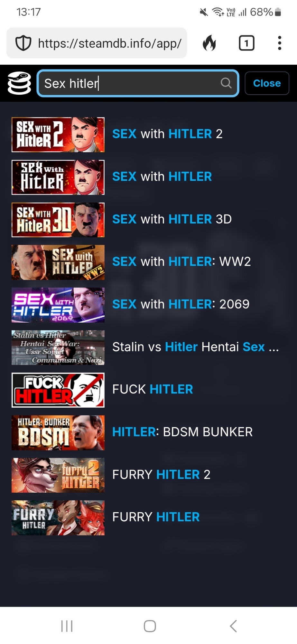The width and height of the screenshot is (297, 644).
Task: Click the magnifier search icon
Action: point(226,83)
